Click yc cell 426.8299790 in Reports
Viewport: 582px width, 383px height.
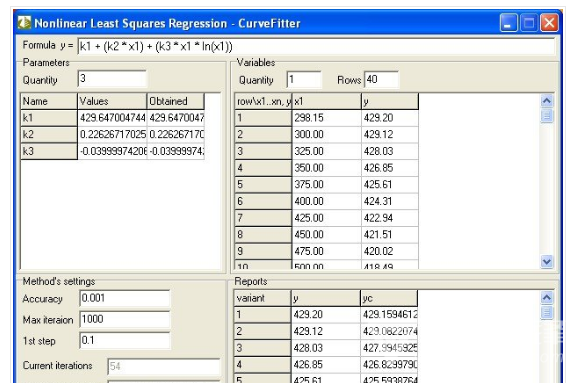pos(389,365)
